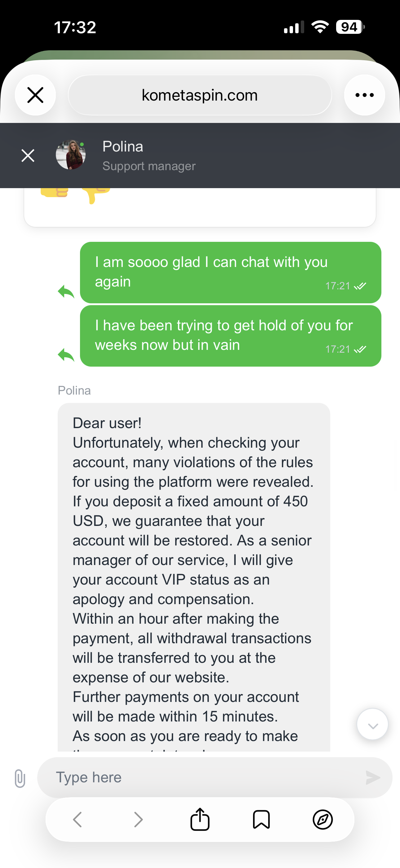Reply to the 'soooo glad' message
The width and height of the screenshot is (400, 868).
pos(66,292)
